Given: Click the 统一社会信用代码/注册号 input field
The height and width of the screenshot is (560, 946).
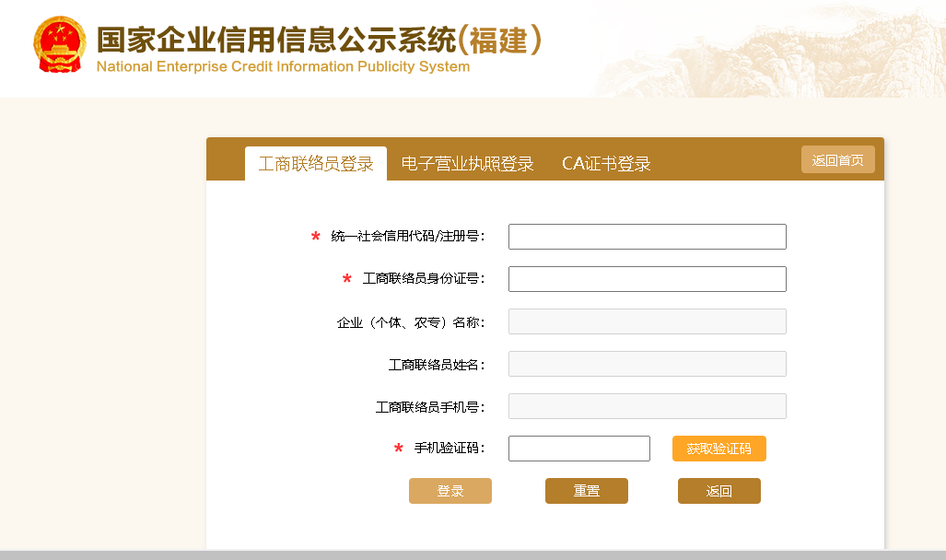Looking at the screenshot, I should [x=647, y=236].
